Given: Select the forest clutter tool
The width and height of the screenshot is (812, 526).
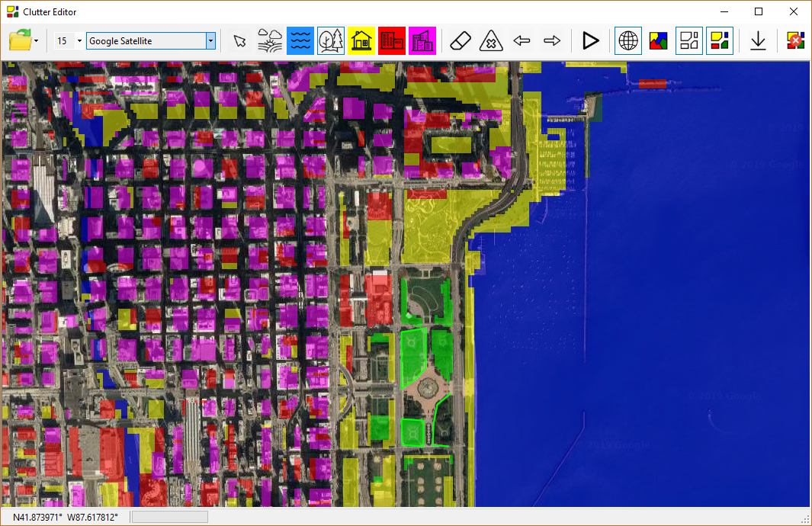Looking at the screenshot, I should click(331, 40).
